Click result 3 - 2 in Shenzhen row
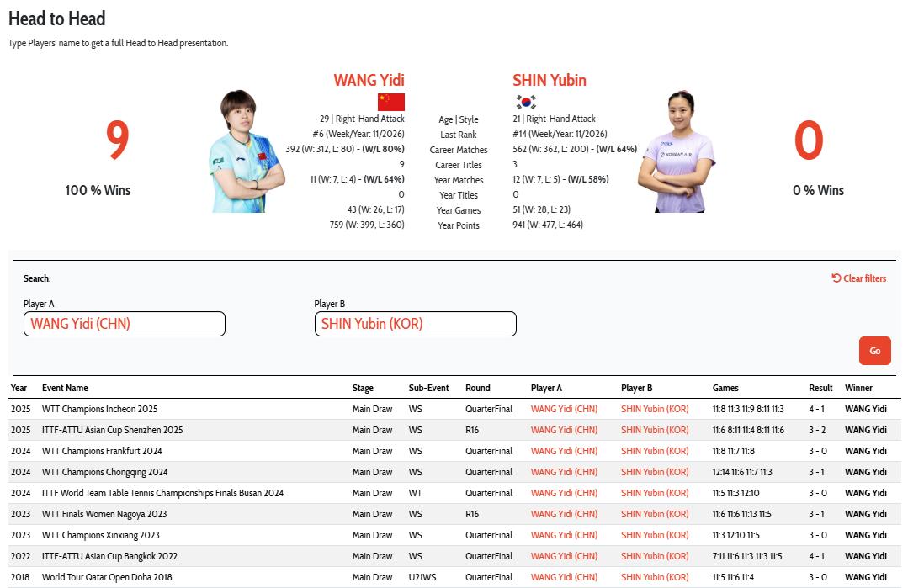Screen dimensions: 908x588 tap(817, 430)
